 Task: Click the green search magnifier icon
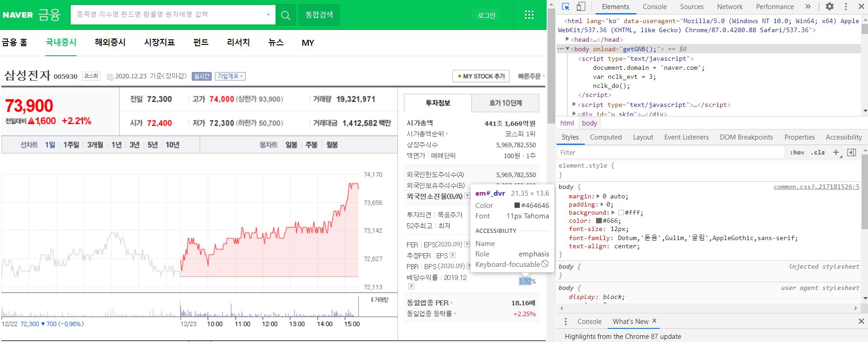click(x=286, y=15)
